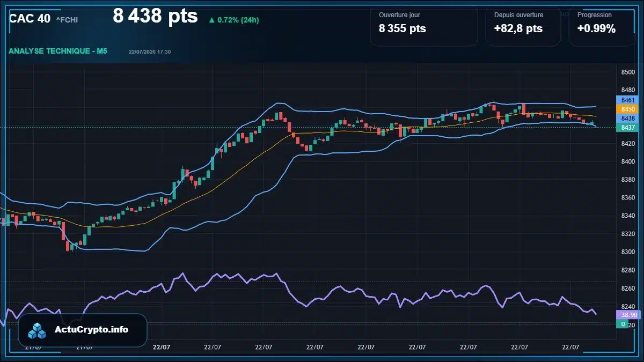644x362 pixels.
Task: Click the large 8 438 pts price
Action: tap(155, 16)
